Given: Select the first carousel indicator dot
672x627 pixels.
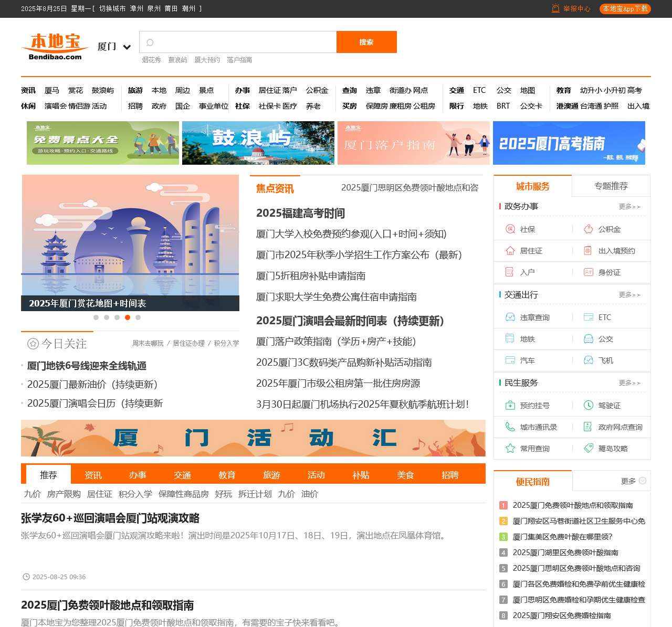Looking at the screenshot, I should [x=96, y=317].
